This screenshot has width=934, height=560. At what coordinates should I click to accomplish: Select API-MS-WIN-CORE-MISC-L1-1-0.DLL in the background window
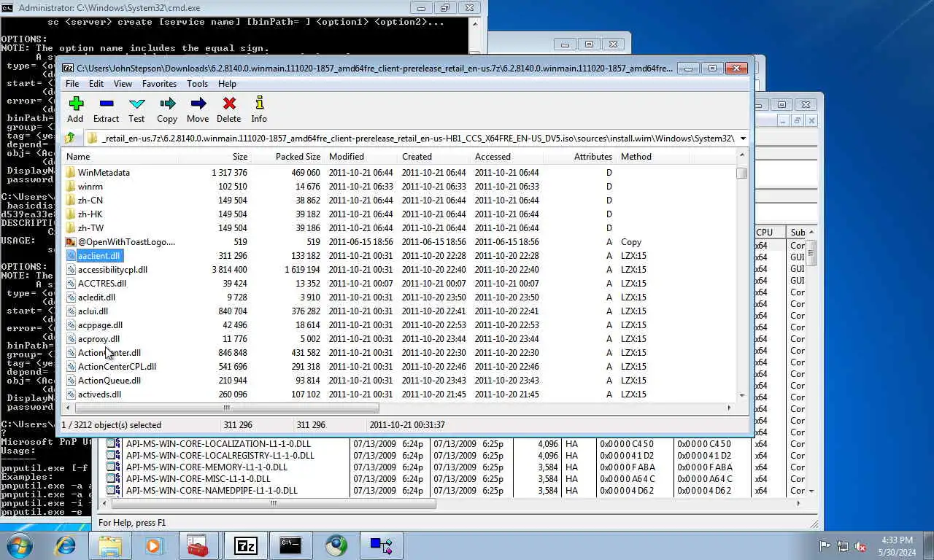198,479
